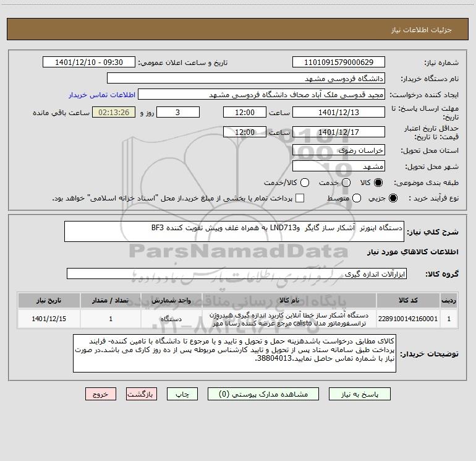Click the ردیف column header
This screenshot has width=476, height=461.
tap(449, 300)
